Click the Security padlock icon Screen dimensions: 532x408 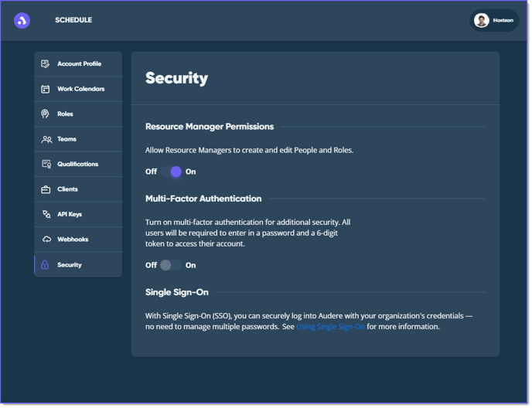45,265
